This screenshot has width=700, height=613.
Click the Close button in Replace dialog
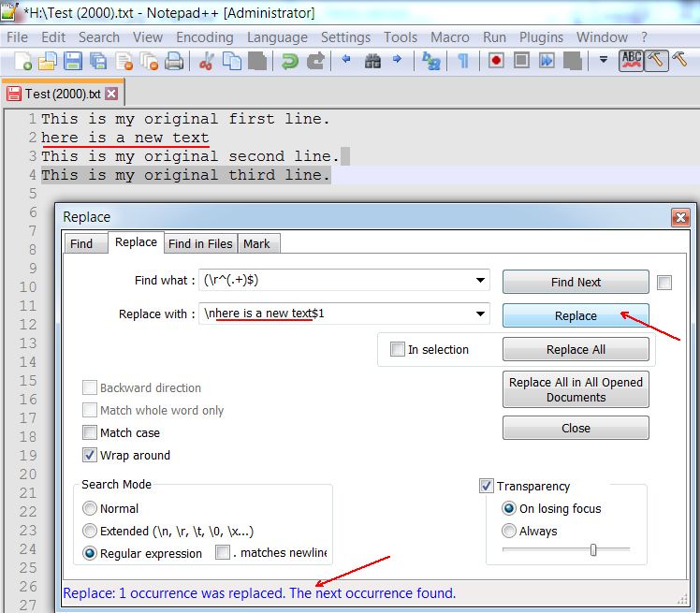click(576, 428)
